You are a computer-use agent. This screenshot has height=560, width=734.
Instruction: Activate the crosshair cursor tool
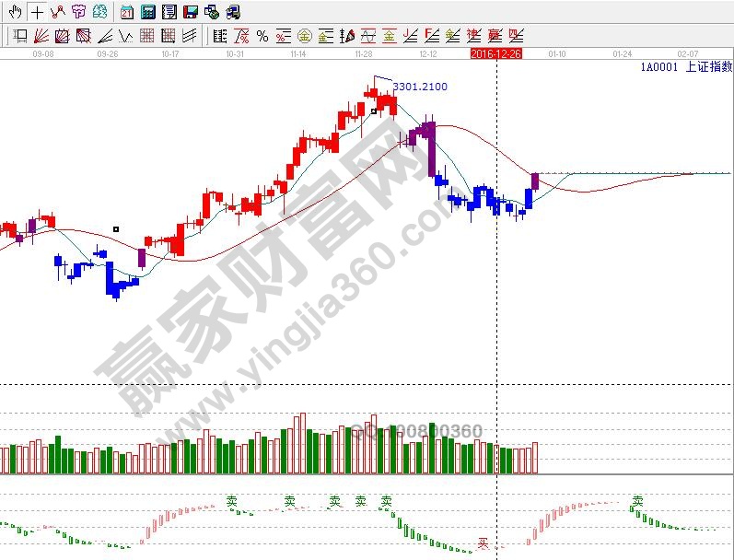pyautogui.click(x=37, y=12)
